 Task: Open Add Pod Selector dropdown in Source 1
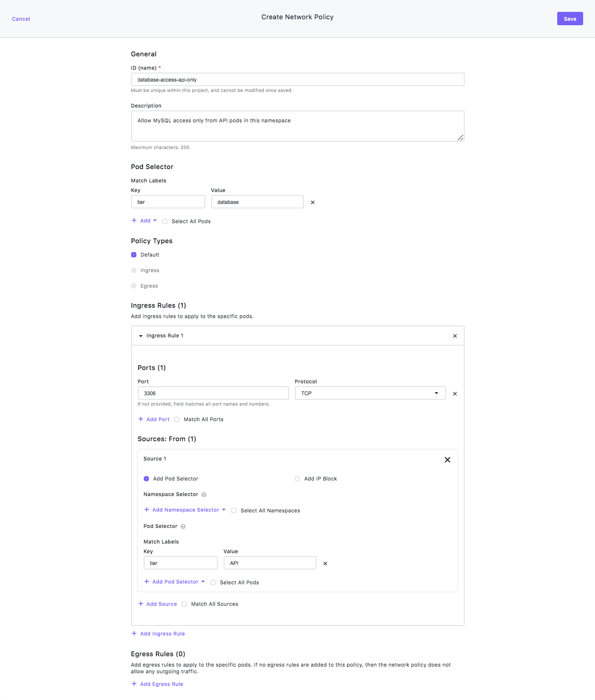point(174,582)
